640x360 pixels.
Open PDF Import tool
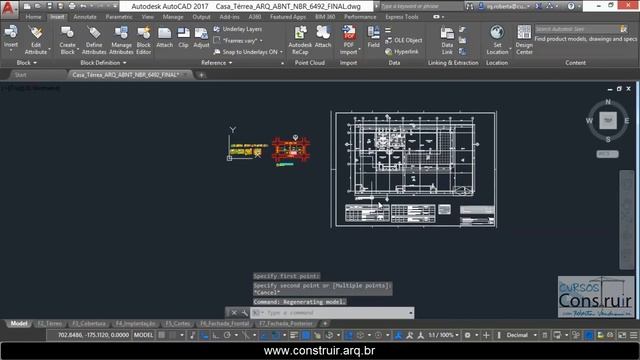click(x=349, y=40)
